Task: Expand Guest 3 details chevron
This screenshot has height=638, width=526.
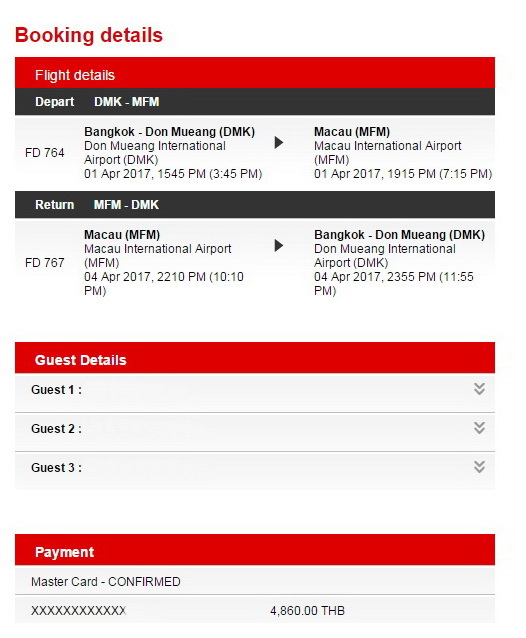Action: (479, 467)
